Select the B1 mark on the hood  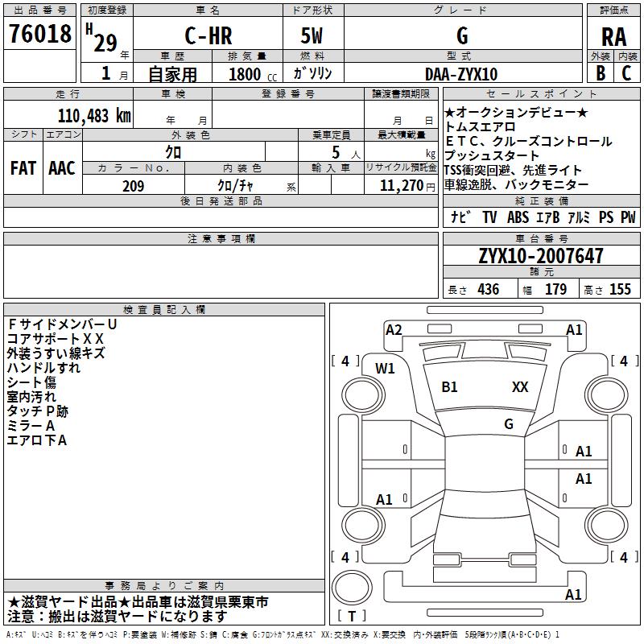[x=449, y=387]
